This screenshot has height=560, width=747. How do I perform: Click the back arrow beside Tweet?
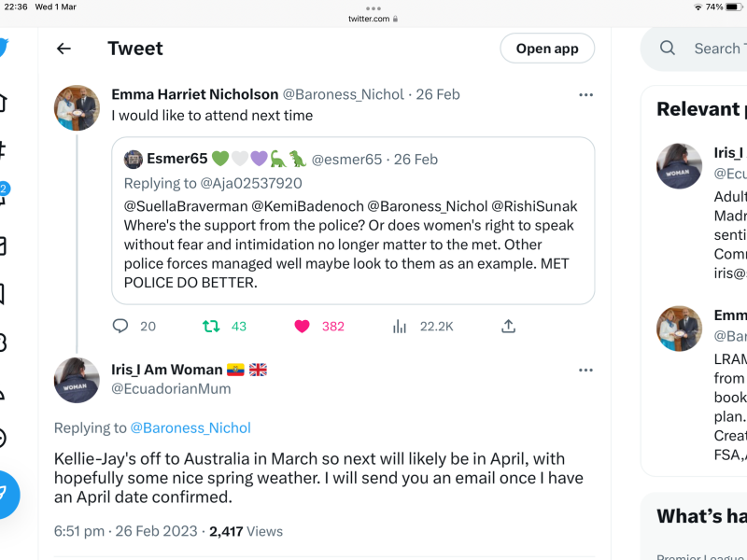pos(63,49)
